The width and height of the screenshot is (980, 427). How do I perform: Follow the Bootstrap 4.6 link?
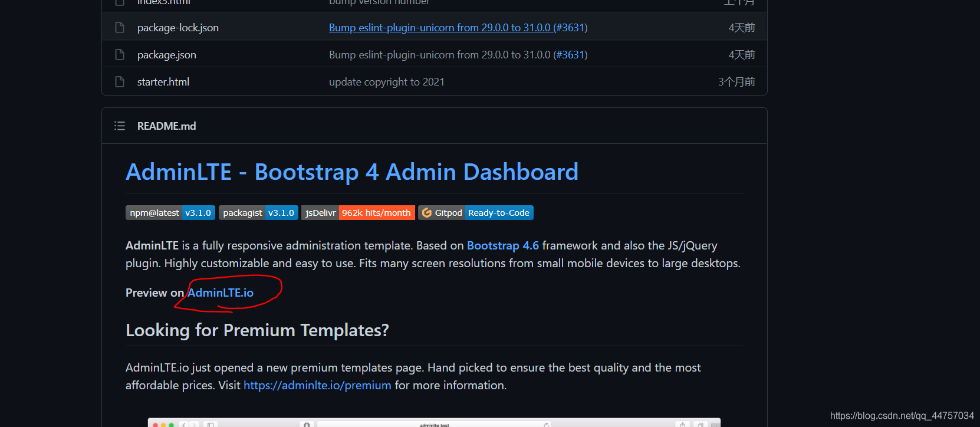(x=503, y=246)
